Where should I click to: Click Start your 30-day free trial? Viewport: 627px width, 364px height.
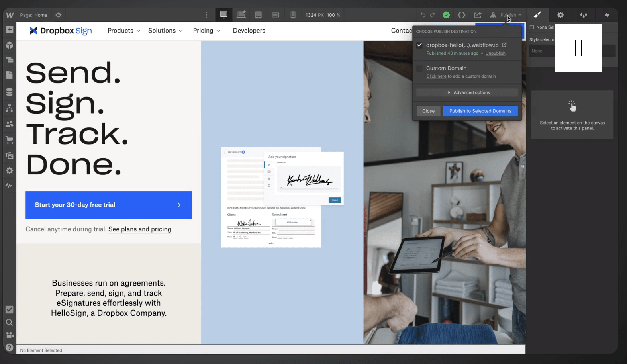[x=108, y=205]
